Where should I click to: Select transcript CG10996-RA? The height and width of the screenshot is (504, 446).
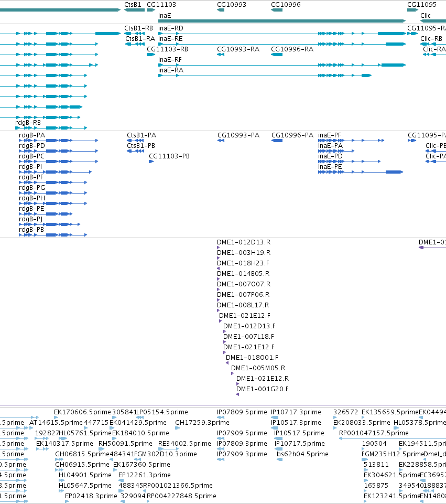tap(277, 55)
